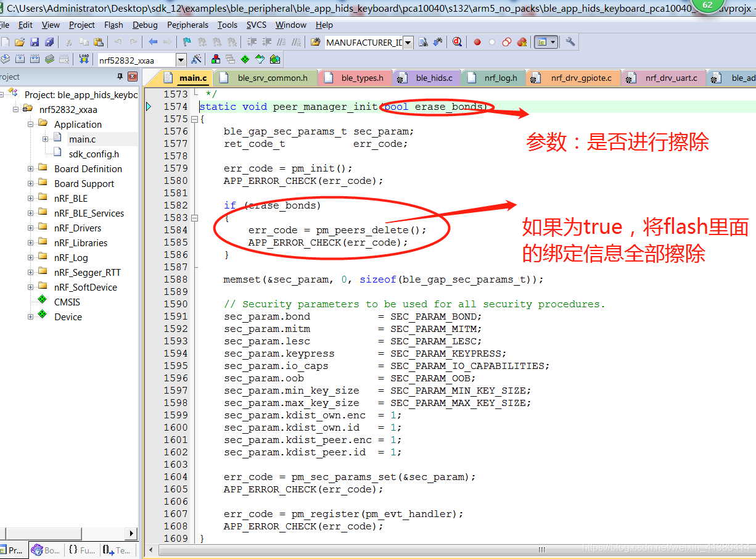Select sdk_config.h in the project tree
The height and width of the screenshot is (559, 756).
pyautogui.click(x=94, y=154)
